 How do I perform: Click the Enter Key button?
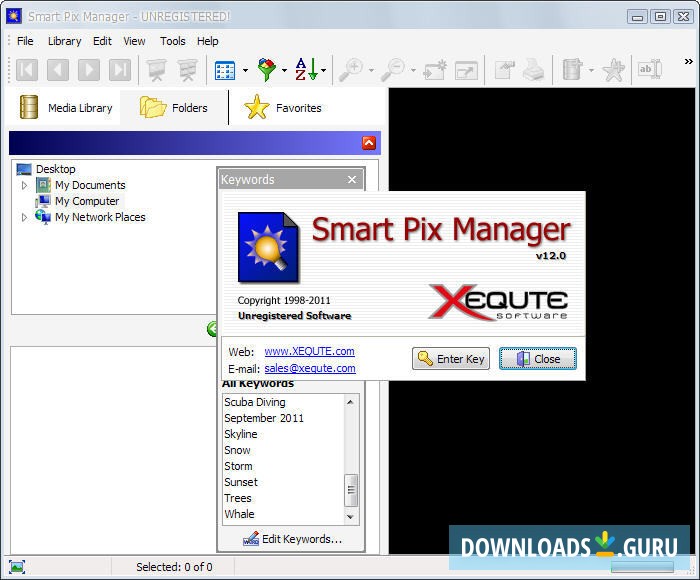point(451,359)
